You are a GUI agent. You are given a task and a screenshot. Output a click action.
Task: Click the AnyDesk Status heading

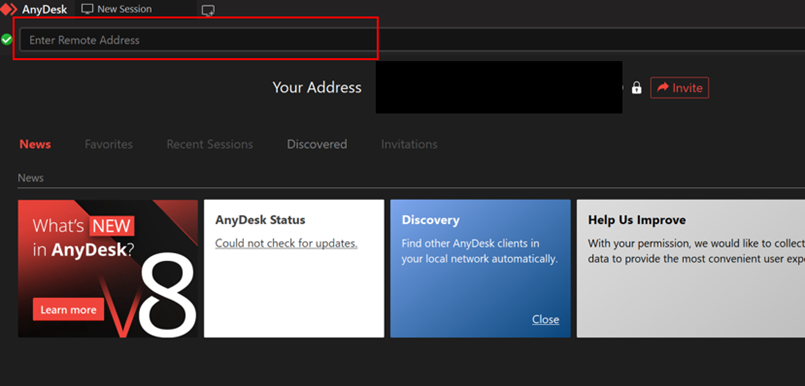click(260, 220)
